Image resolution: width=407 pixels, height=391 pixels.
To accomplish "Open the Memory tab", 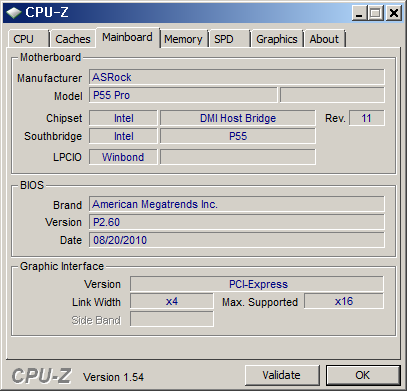I will (x=183, y=39).
